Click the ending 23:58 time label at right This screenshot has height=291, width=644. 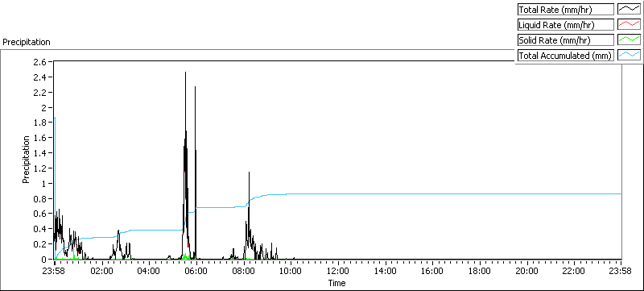point(621,271)
